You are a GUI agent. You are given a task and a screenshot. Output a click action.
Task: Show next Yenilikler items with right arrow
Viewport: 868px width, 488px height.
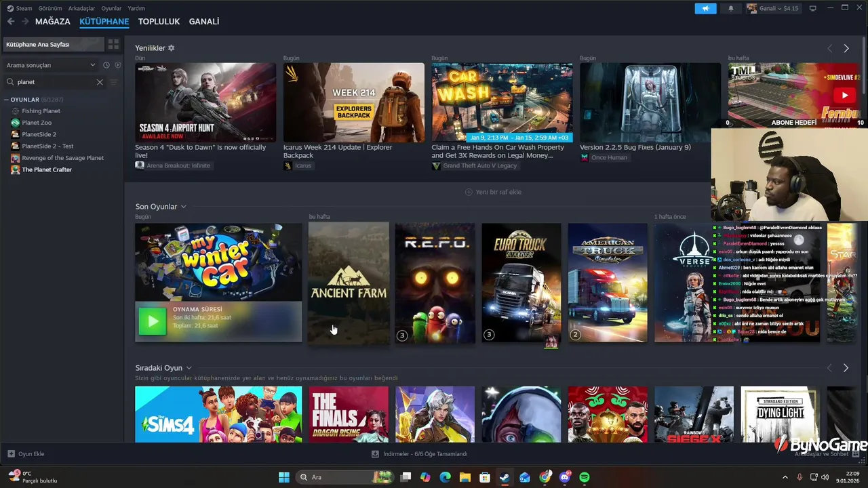846,49
